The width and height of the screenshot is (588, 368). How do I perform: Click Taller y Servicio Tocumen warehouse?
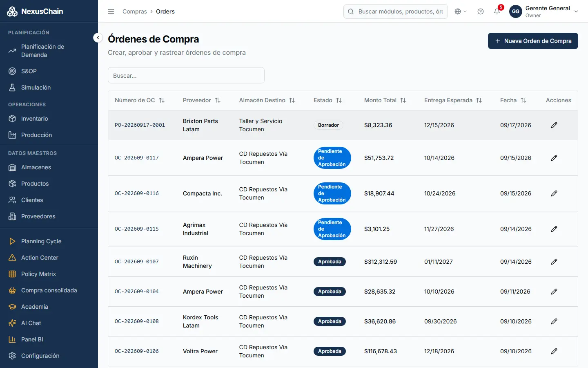coord(261,125)
